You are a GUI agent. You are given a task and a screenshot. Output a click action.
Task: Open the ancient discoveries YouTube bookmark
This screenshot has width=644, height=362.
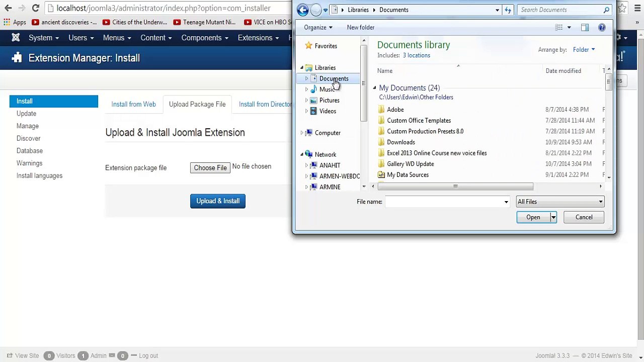tap(64, 22)
